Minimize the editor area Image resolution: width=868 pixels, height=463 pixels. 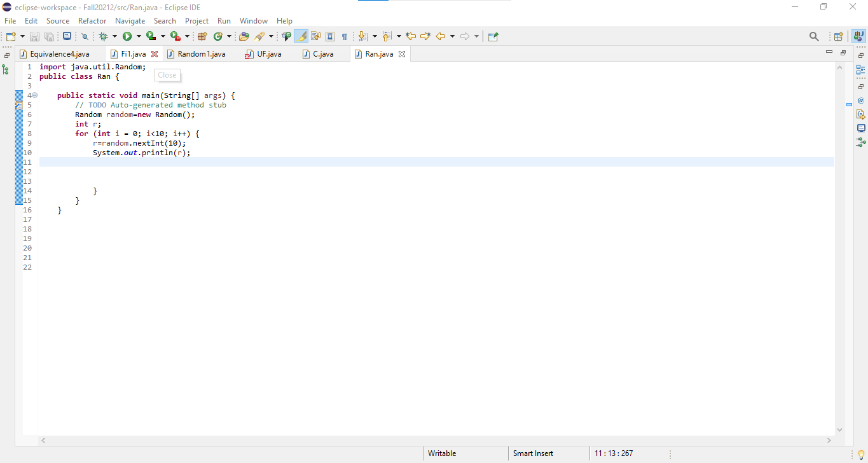829,52
